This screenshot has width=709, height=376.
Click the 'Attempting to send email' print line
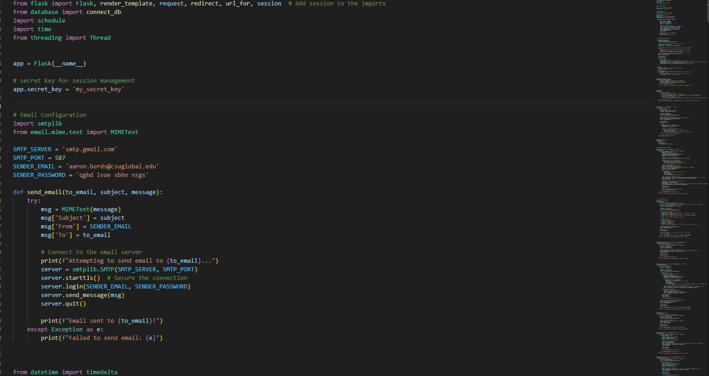[x=130, y=261]
